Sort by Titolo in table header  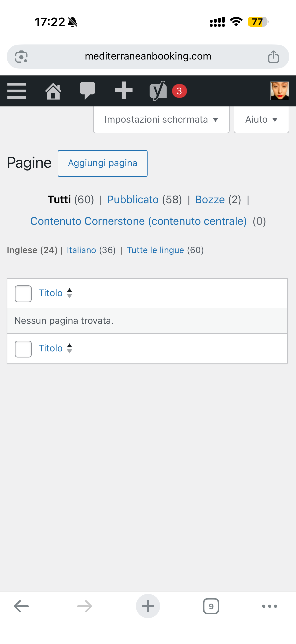(51, 293)
